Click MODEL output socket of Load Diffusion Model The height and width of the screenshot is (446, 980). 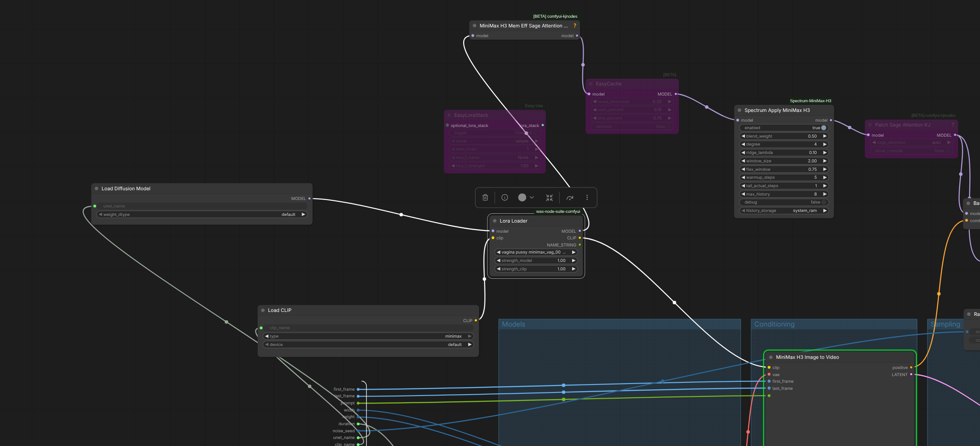pos(309,198)
